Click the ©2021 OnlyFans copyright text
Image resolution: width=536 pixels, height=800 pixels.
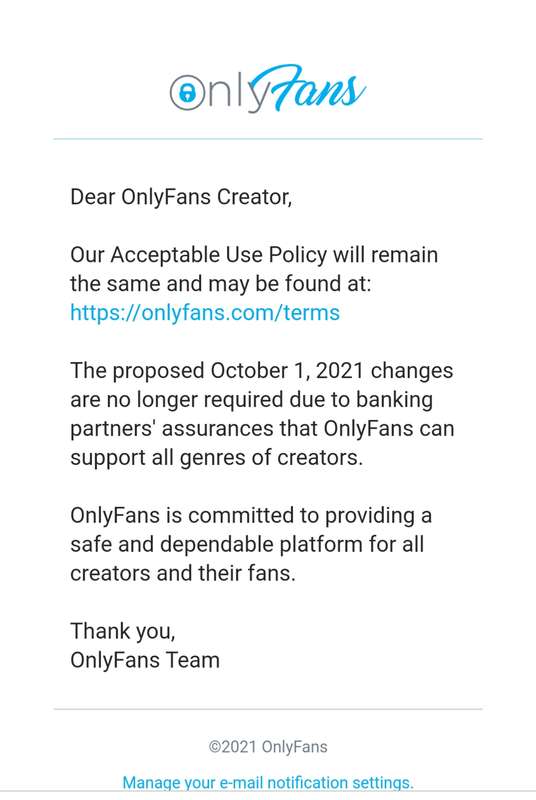coord(268,747)
